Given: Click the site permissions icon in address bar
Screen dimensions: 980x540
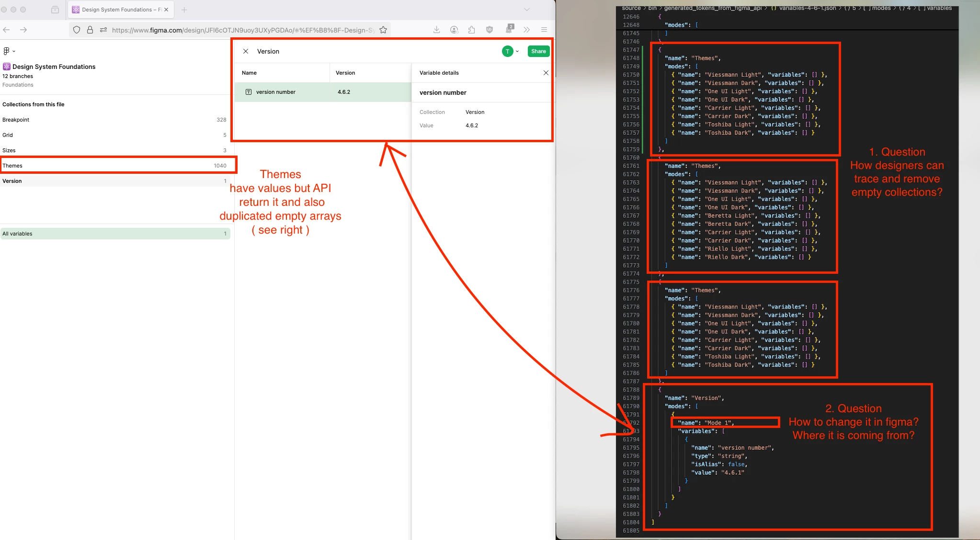Looking at the screenshot, I should tap(103, 30).
